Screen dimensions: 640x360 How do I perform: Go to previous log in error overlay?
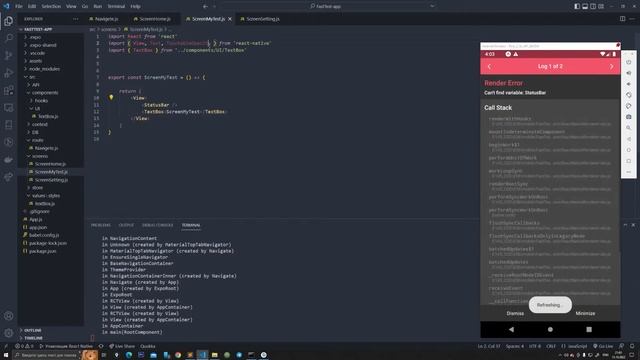tap(489, 66)
